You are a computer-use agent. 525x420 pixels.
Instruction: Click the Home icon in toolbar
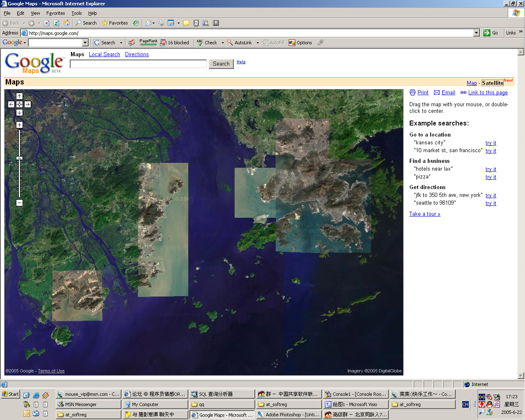[66, 23]
